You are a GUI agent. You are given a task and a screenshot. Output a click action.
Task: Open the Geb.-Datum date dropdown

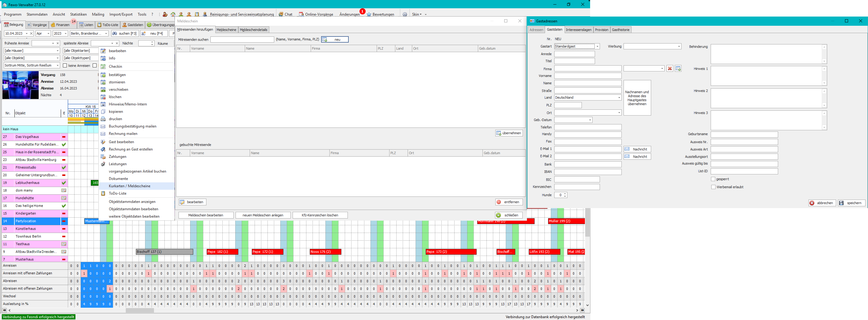pos(590,120)
